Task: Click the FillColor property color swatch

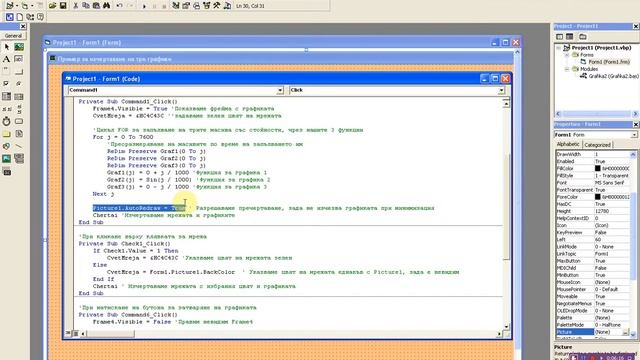Action: pos(598,169)
